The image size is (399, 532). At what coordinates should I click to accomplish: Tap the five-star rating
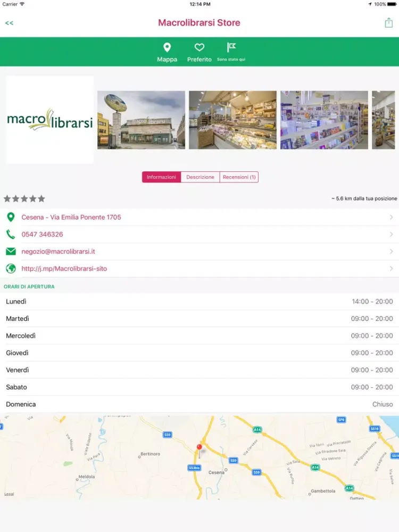(24, 199)
